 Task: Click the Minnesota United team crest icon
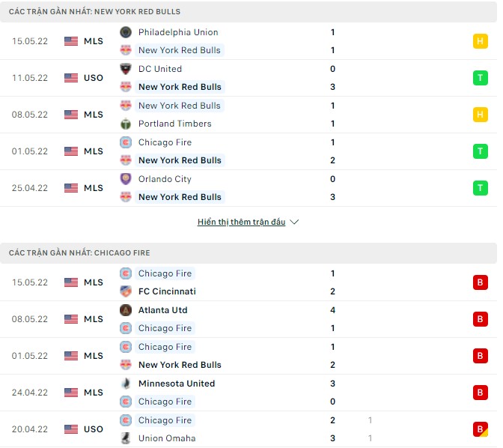[125, 384]
